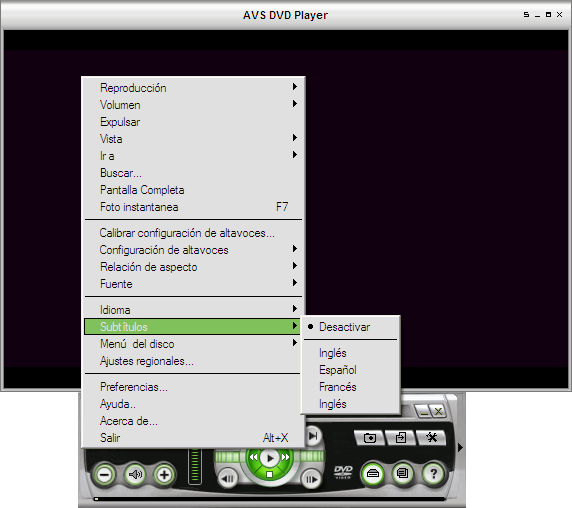
Task: Close the AVS DVD Player window
Action: (x=559, y=15)
